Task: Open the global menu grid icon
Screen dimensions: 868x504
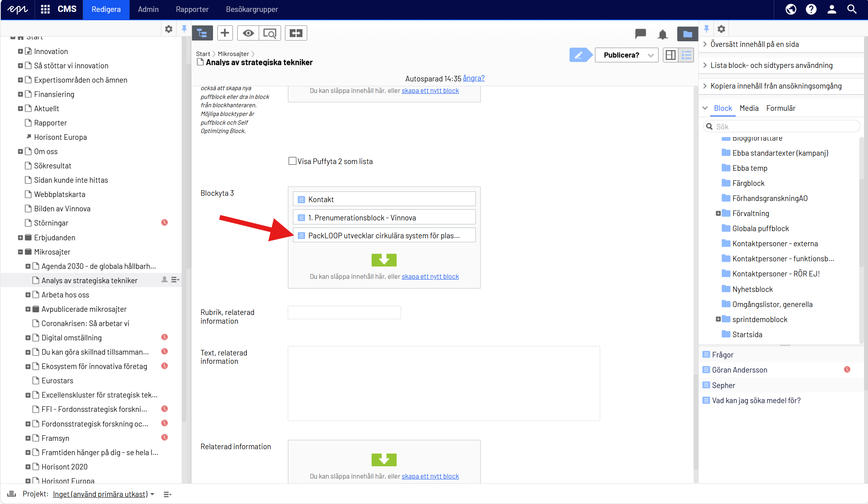Action: [x=45, y=9]
